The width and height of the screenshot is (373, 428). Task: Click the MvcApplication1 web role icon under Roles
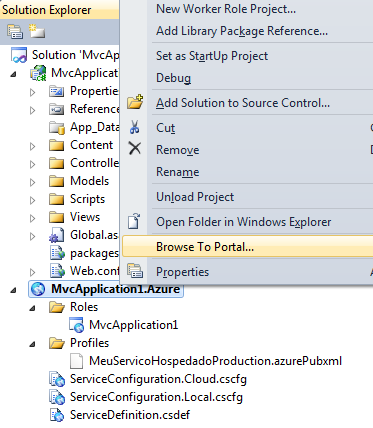tap(76, 325)
